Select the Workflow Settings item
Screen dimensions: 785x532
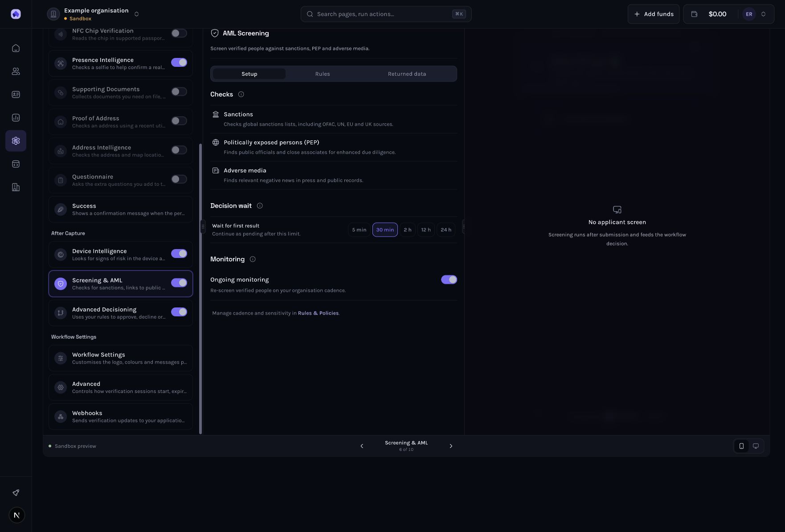coord(121,358)
